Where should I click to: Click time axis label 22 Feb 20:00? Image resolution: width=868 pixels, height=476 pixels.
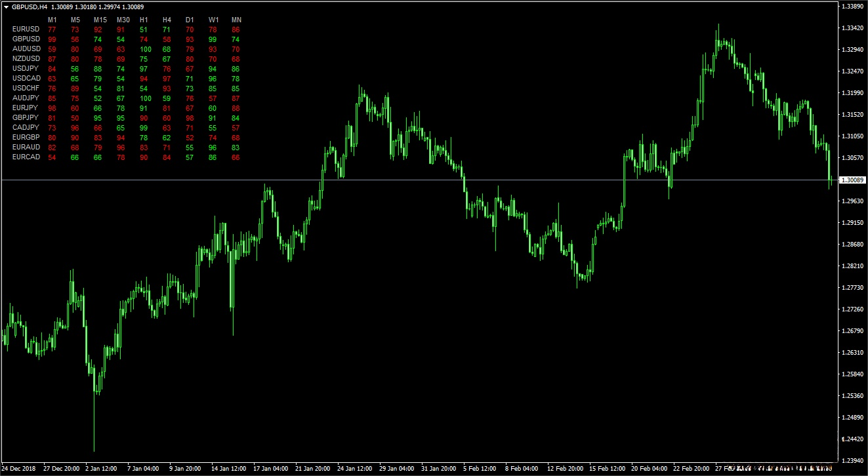tap(691, 469)
